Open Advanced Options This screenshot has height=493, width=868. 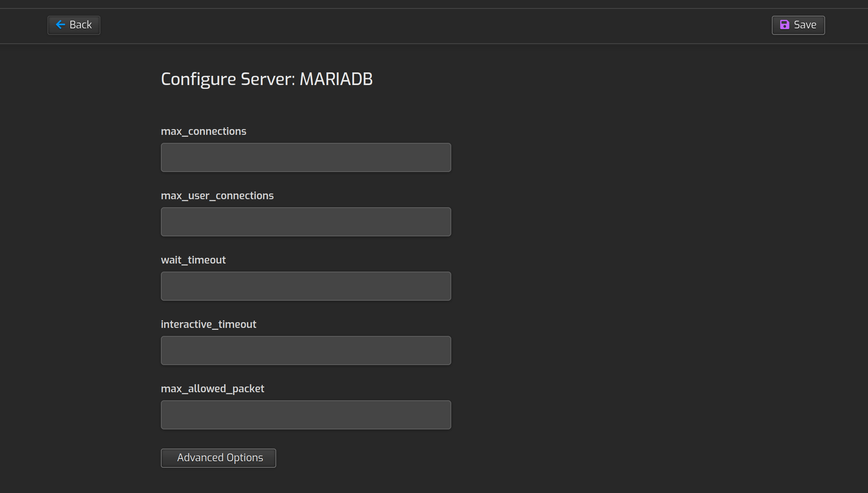pyautogui.click(x=218, y=457)
